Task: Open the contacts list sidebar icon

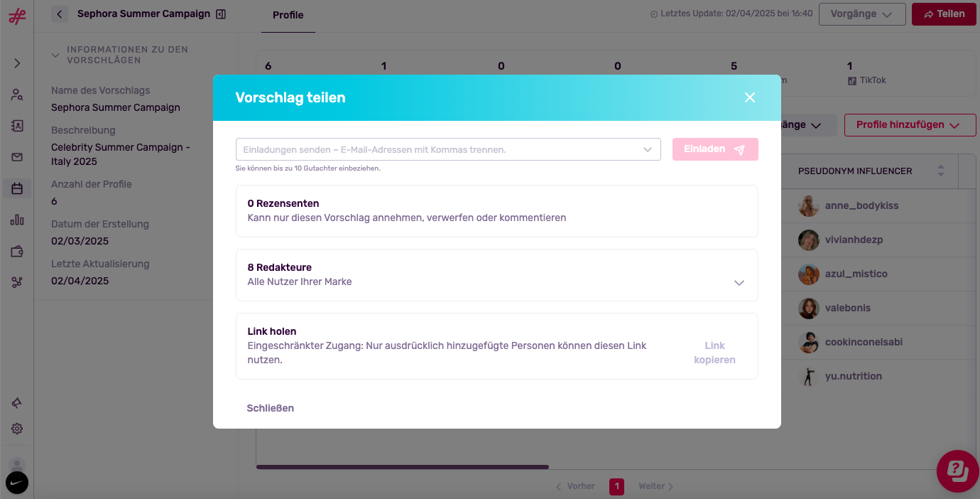Action: [17, 126]
